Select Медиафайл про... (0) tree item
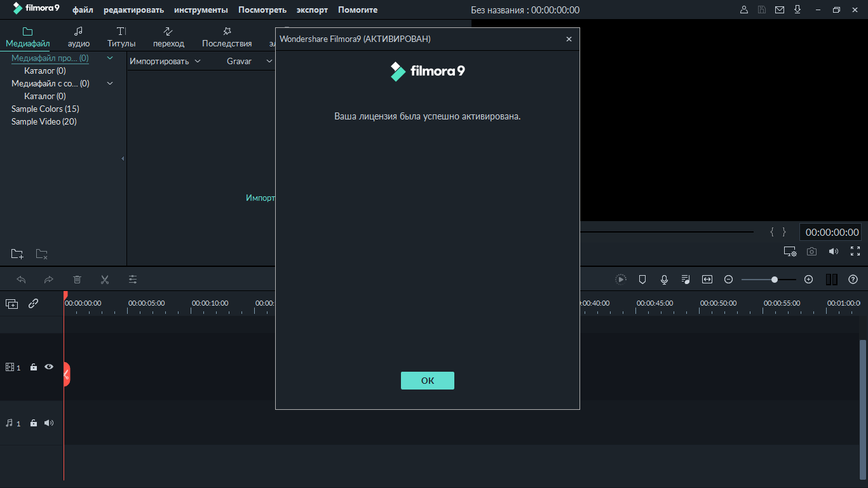Image resolution: width=868 pixels, height=488 pixels. [x=50, y=58]
